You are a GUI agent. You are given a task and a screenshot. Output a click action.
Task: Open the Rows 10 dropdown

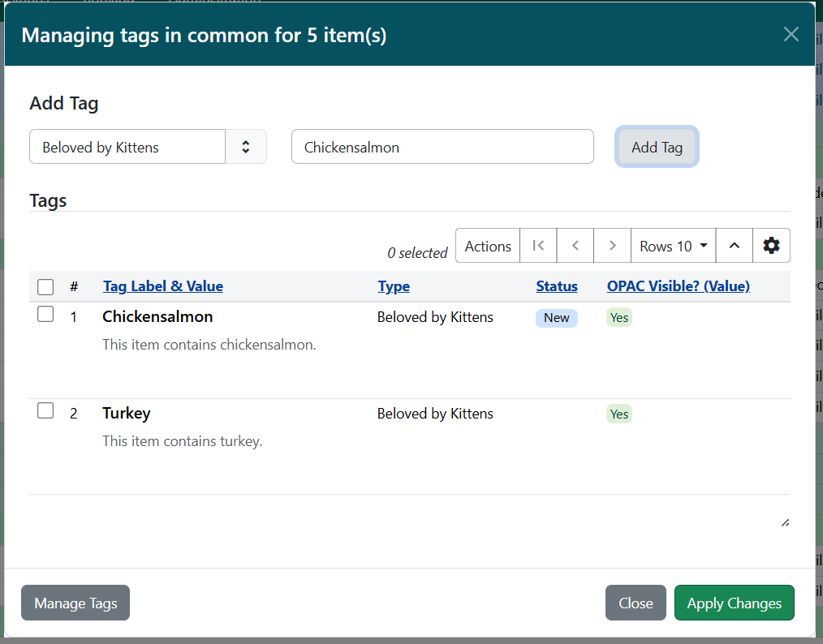click(673, 245)
